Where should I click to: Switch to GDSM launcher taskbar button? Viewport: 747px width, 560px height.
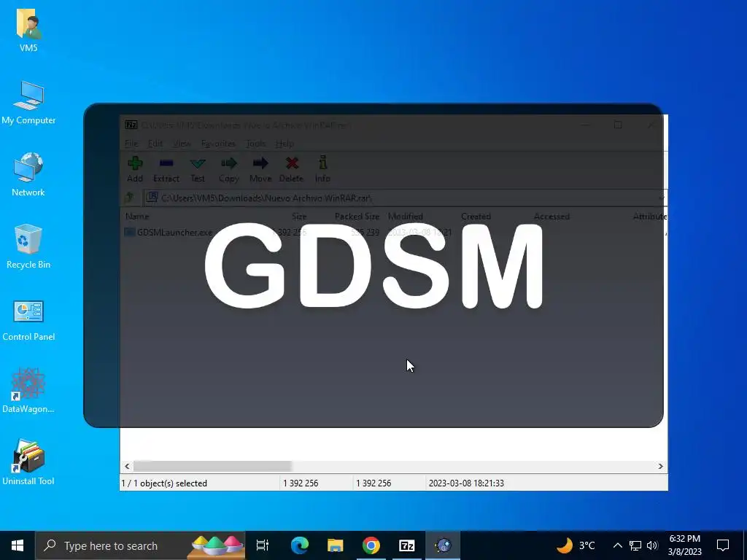click(443, 545)
